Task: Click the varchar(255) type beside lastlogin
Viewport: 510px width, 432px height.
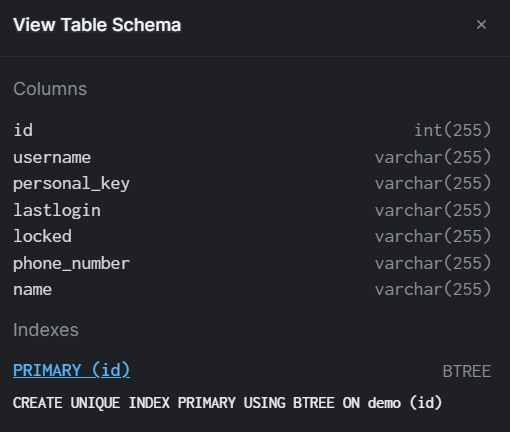Action: tap(433, 210)
